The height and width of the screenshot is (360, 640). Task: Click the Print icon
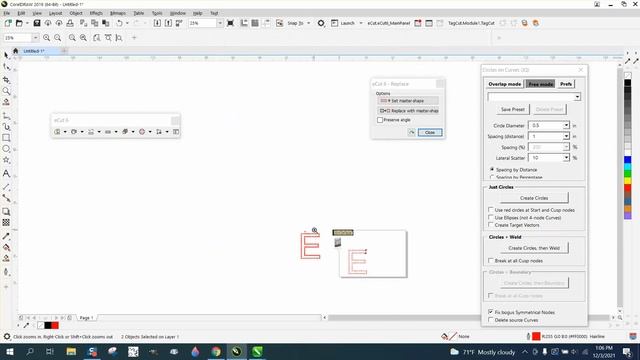[70, 23]
